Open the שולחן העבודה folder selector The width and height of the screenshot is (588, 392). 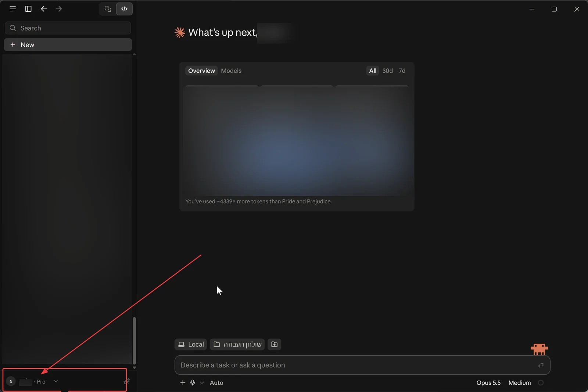237,344
